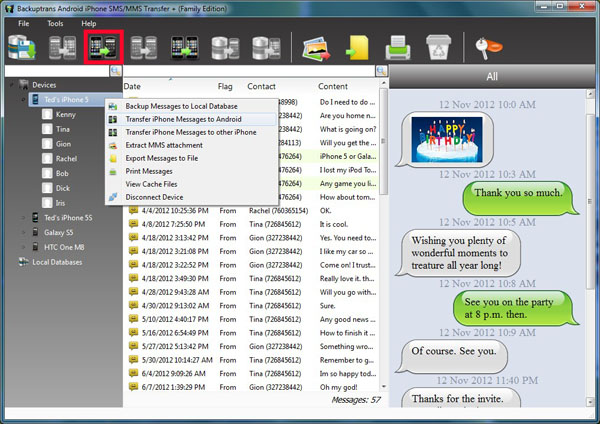Select the 'Im so happy tod...' message

tap(348, 373)
